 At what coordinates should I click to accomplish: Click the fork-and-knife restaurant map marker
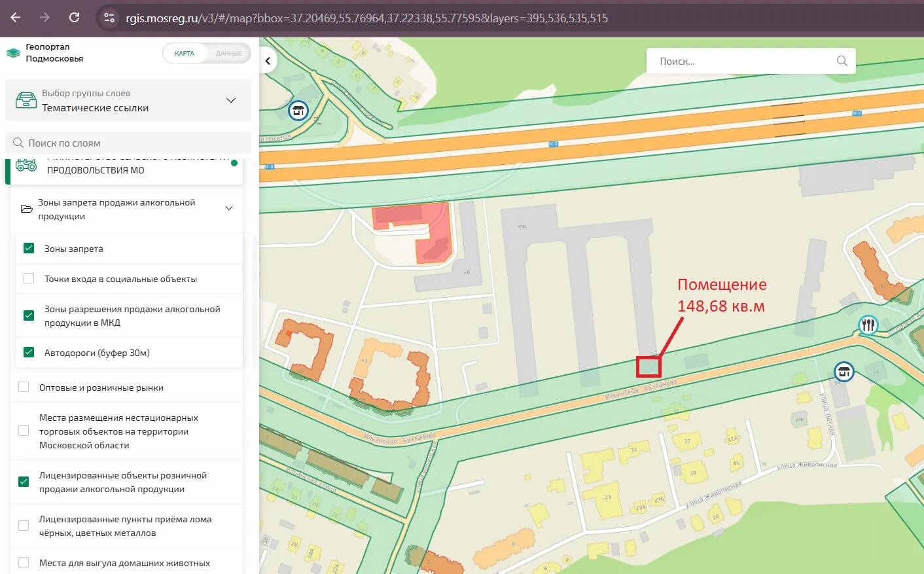(868, 325)
